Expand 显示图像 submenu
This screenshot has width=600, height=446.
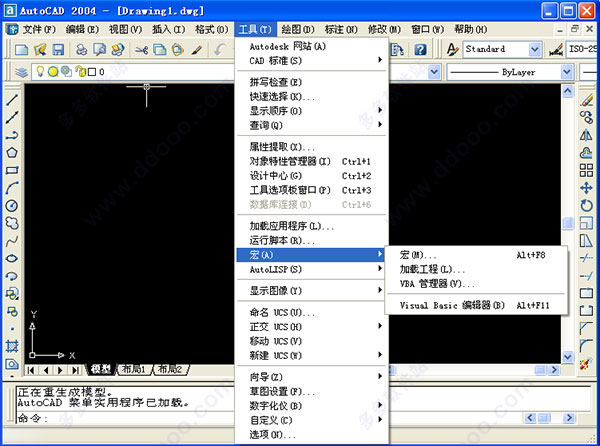click(x=312, y=291)
